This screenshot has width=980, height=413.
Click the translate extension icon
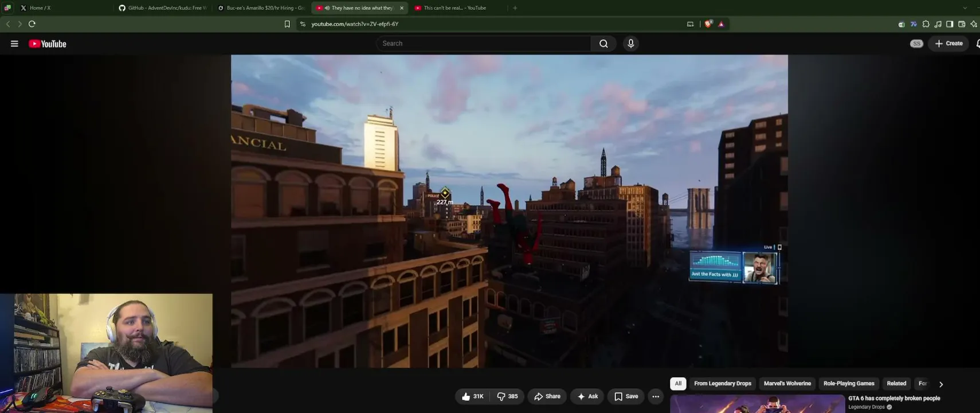tap(914, 24)
